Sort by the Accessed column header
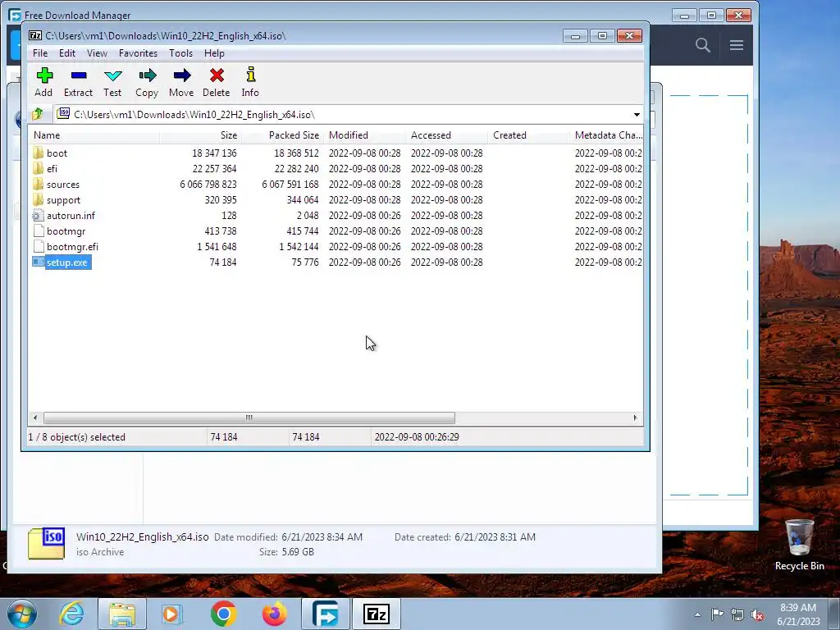This screenshot has width=840, height=630. 447,135
